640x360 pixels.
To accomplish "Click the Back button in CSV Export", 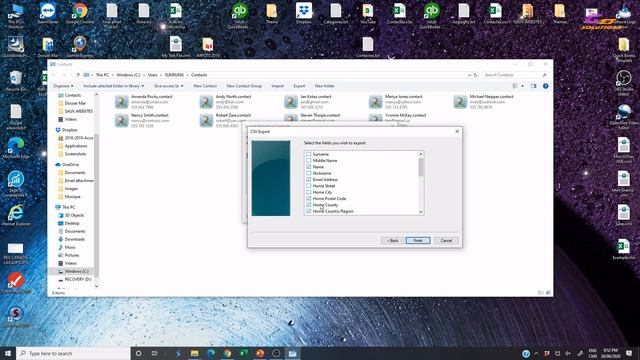I will tap(393, 241).
